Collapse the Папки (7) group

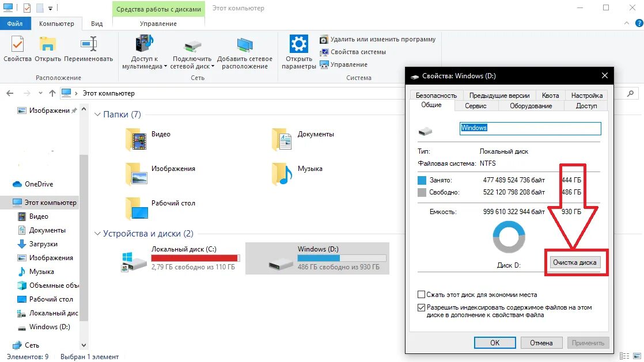(97, 115)
